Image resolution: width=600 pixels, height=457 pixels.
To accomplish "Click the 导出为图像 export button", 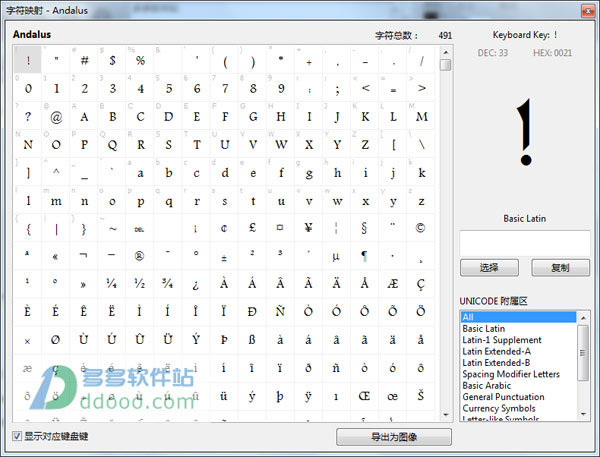I will coord(394,437).
